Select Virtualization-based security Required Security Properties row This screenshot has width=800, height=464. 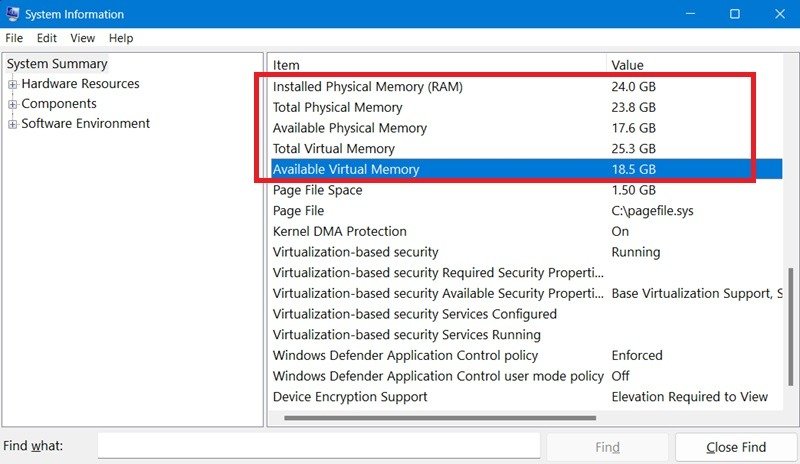pyautogui.click(x=526, y=273)
